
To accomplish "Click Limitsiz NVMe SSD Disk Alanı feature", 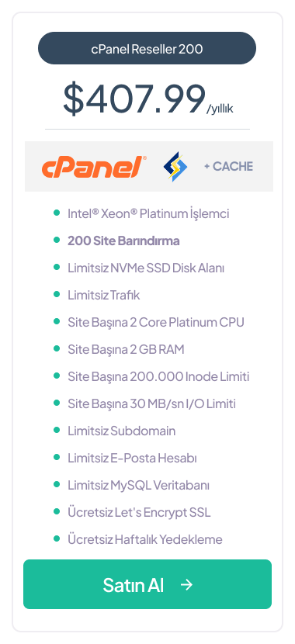I will tap(146, 268).
